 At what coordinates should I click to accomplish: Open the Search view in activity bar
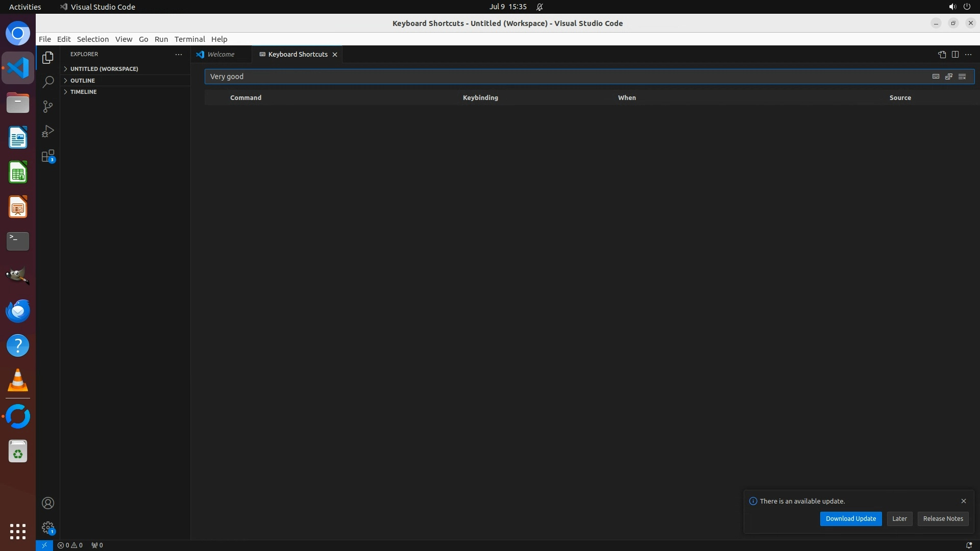(48, 82)
